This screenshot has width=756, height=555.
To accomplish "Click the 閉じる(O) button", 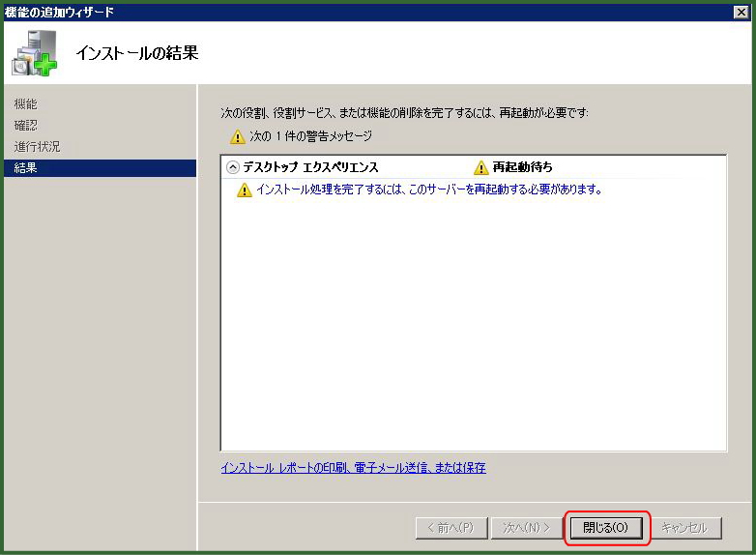I will tap(606, 528).
